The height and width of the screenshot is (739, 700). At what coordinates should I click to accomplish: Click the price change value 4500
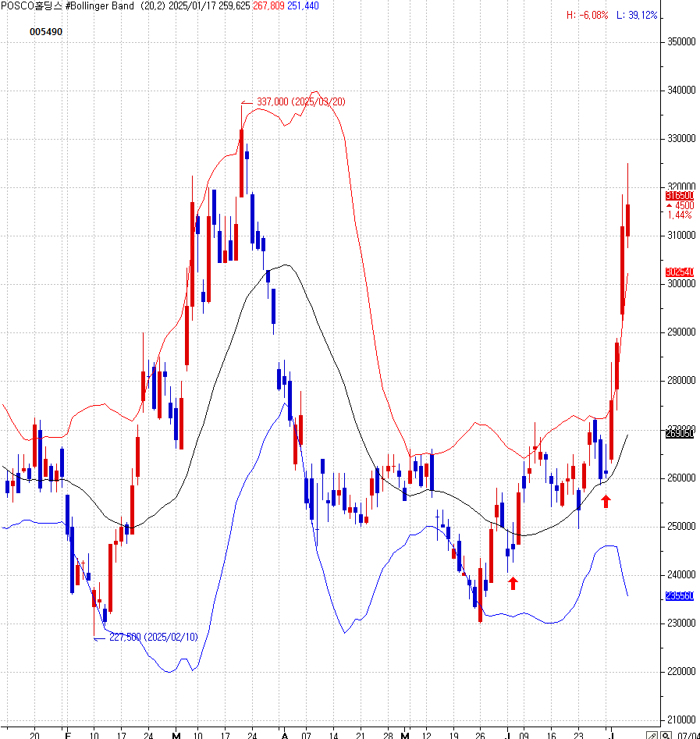tap(684, 205)
